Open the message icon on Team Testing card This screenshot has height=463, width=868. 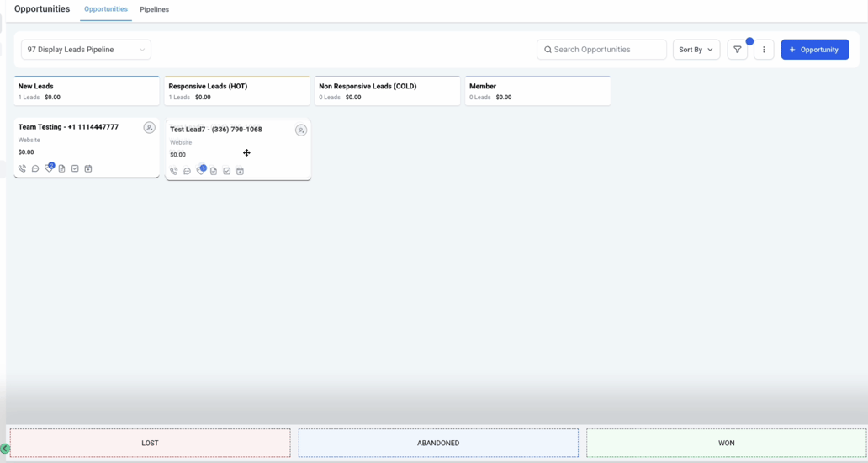35,168
